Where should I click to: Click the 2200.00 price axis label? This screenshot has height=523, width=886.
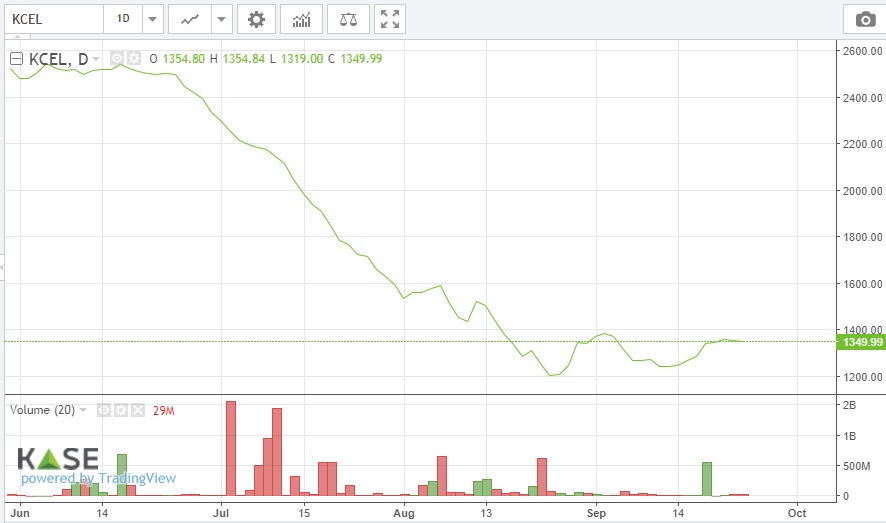click(862, 144)
